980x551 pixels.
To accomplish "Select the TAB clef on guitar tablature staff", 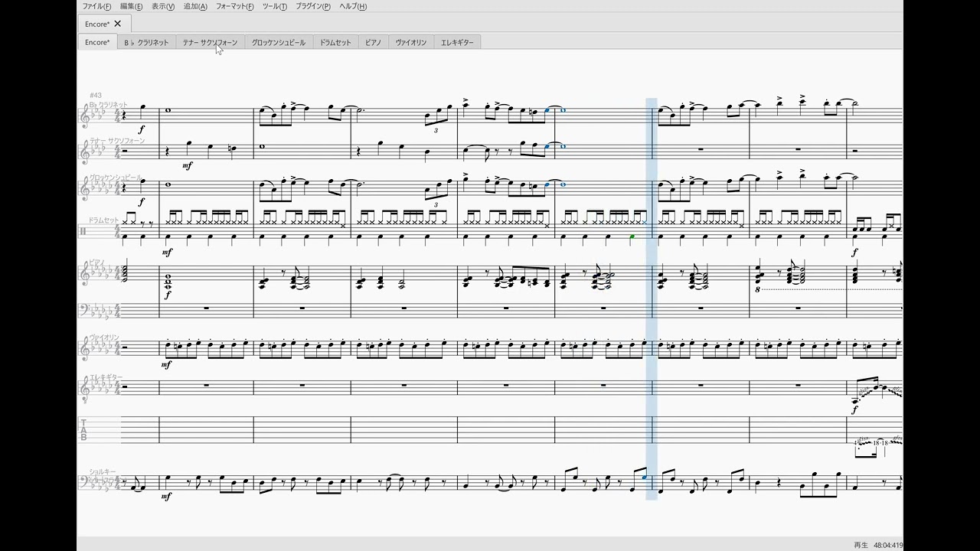I will click(83, 429).
